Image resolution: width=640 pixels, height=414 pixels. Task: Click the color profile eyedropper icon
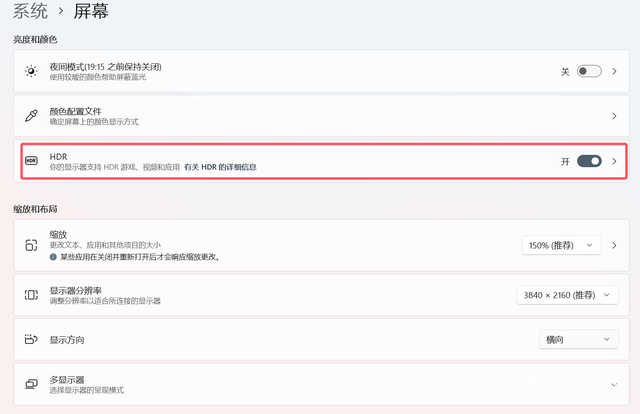(31, 116)
